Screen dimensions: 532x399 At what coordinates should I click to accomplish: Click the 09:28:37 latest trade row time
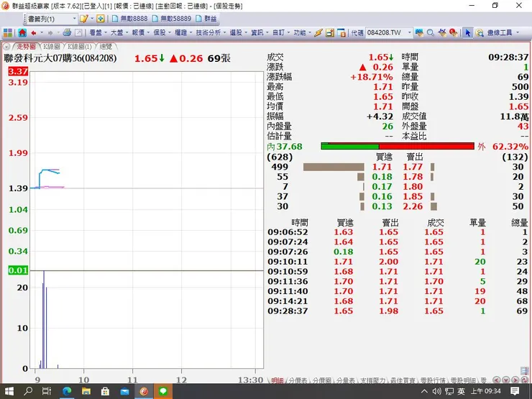click(288, 311)
